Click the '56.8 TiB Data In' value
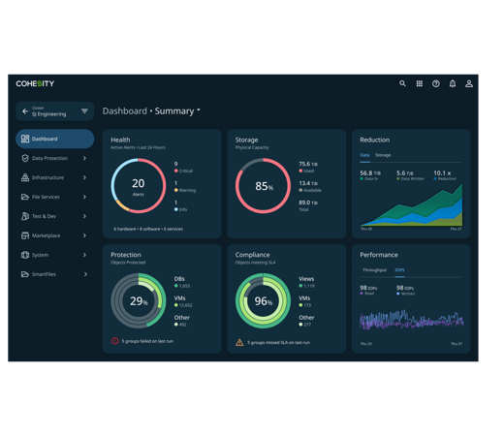 coord(370,175)
